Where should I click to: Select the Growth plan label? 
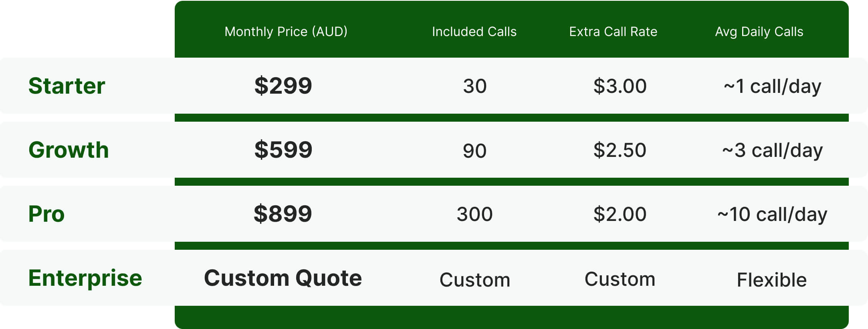tap(69, 150)
